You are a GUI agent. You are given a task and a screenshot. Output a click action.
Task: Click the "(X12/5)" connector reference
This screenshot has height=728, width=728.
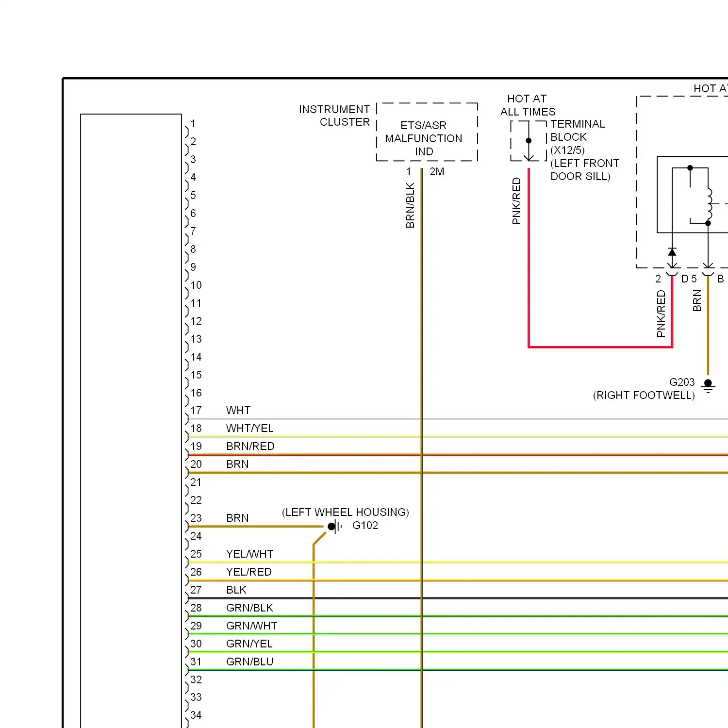(567, 150)
